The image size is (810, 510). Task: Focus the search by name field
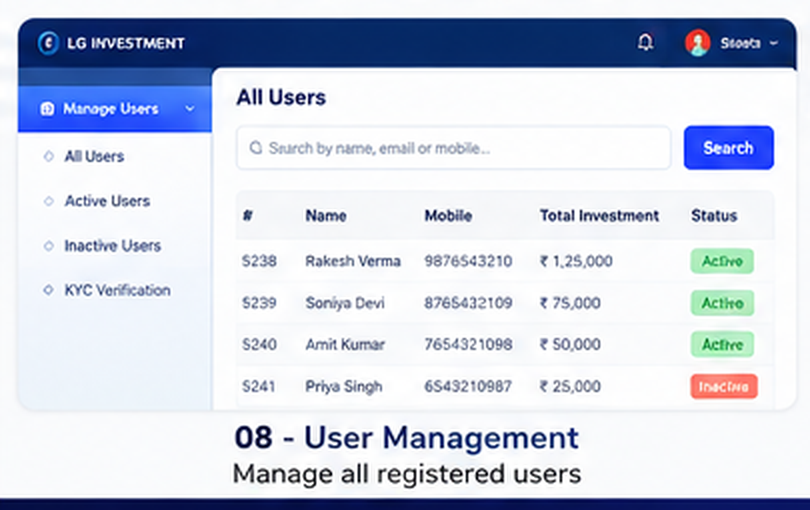[x=454, y=148]
